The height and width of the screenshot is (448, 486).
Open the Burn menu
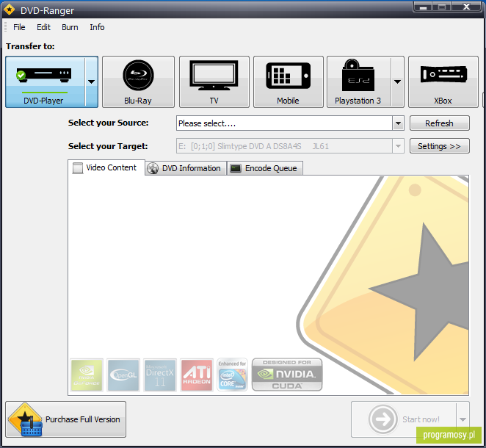tap(70, 27)
